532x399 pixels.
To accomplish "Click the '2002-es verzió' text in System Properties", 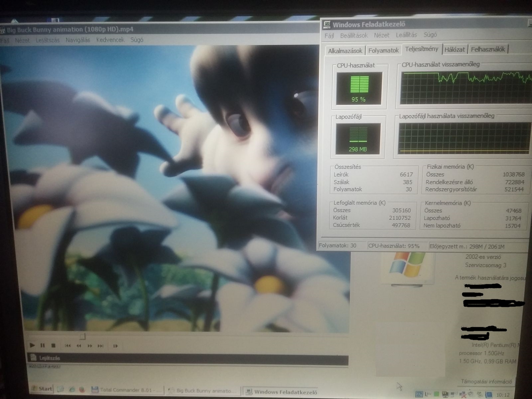I will click(483, 257).
